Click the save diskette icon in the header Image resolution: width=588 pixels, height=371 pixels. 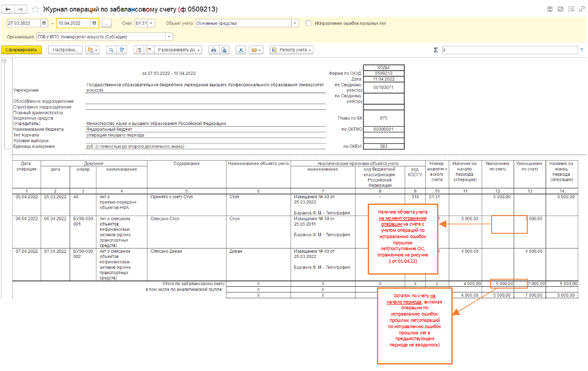(550, 9)
